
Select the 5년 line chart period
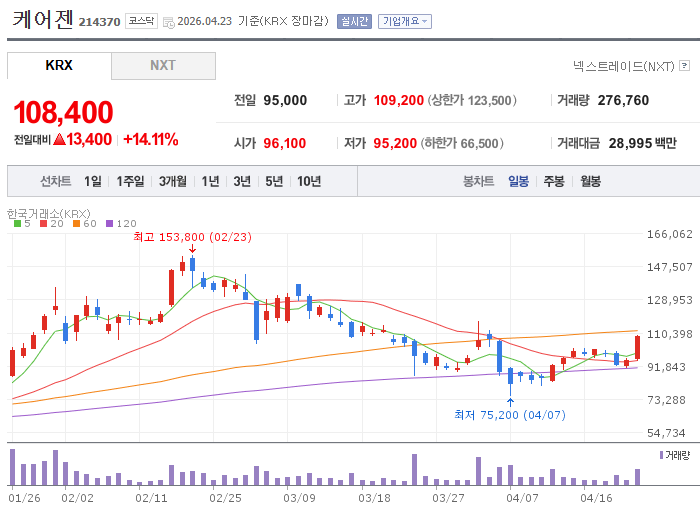point(274,181)
